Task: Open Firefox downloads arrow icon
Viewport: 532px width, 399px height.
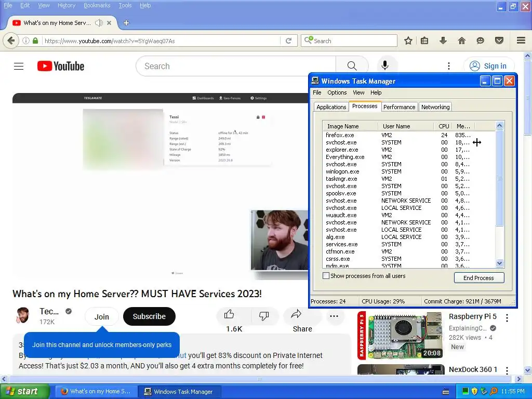Action: (x=443, y=41)
